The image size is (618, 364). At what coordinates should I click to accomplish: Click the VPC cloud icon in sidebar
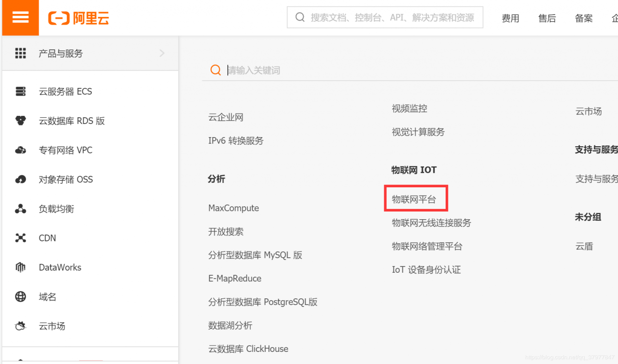point(20,150)
